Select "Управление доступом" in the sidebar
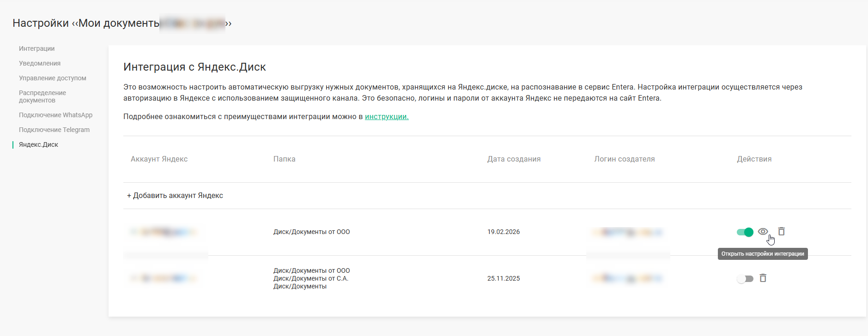868x336 pixels. 52,78
